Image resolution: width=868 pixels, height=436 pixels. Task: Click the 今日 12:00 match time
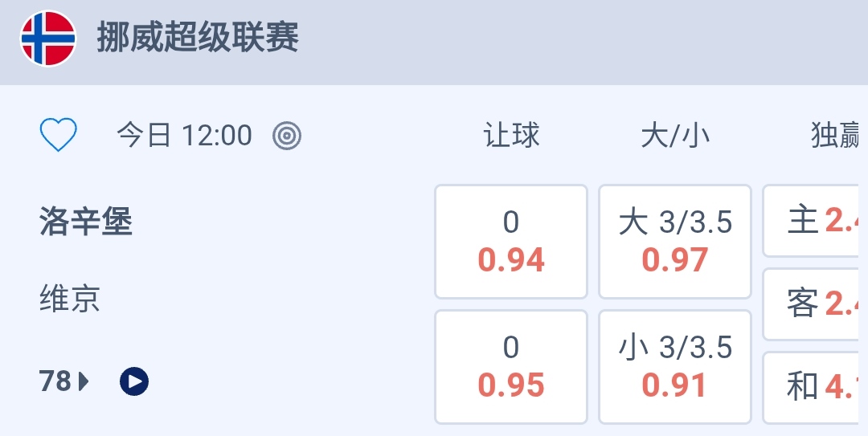185,136
